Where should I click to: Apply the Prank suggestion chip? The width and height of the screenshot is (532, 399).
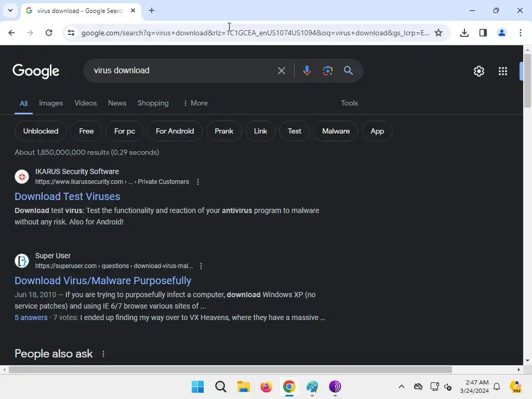(x=224, y=131)
